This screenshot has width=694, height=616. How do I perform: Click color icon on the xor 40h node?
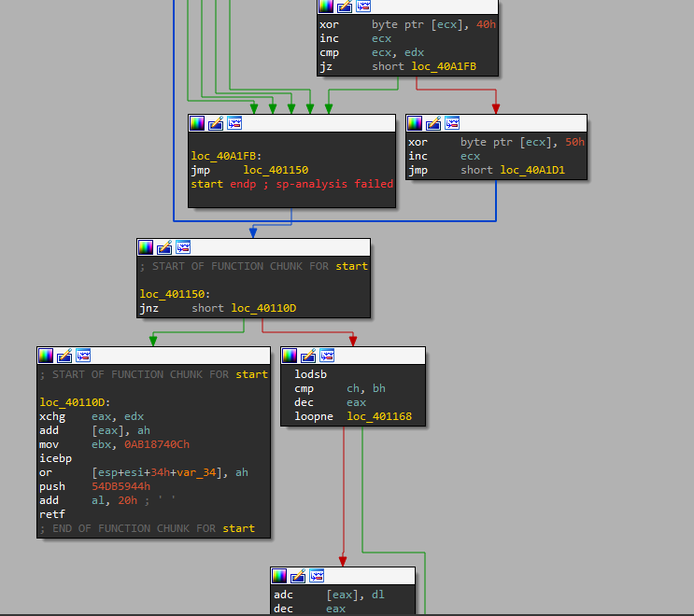tap(326, 7)
